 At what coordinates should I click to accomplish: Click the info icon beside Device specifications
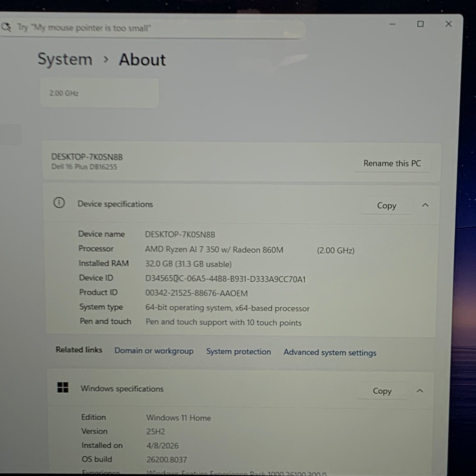59,203
